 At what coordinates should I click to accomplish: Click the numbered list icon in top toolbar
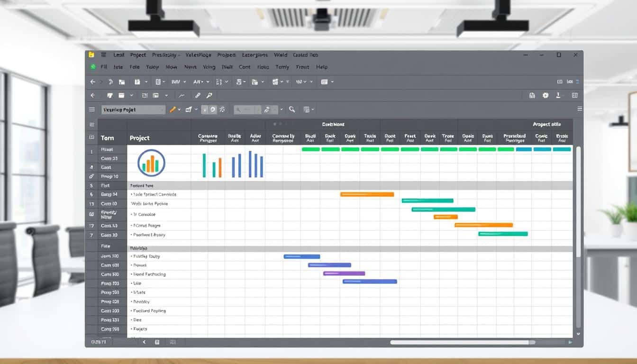point(219,82)
